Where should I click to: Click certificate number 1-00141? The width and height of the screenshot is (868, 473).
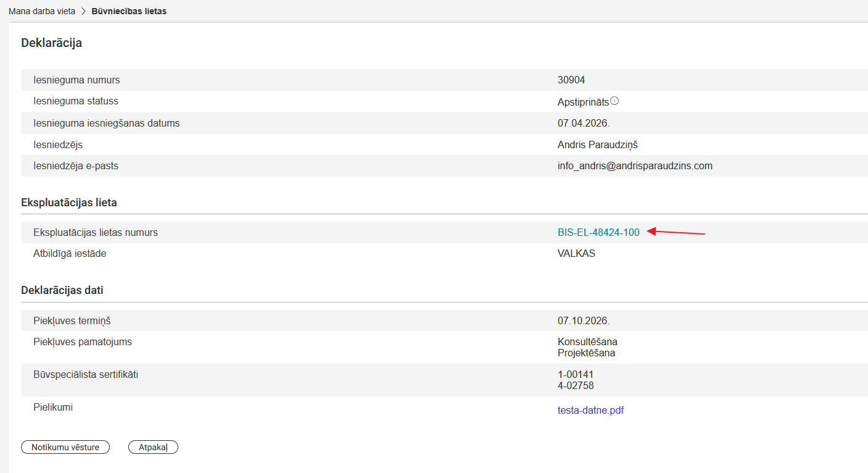(576, 375)
